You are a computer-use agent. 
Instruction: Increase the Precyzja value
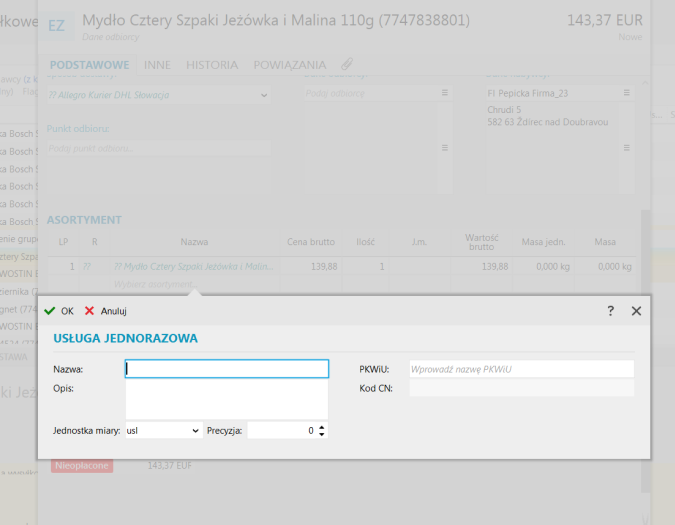(322, 427)
